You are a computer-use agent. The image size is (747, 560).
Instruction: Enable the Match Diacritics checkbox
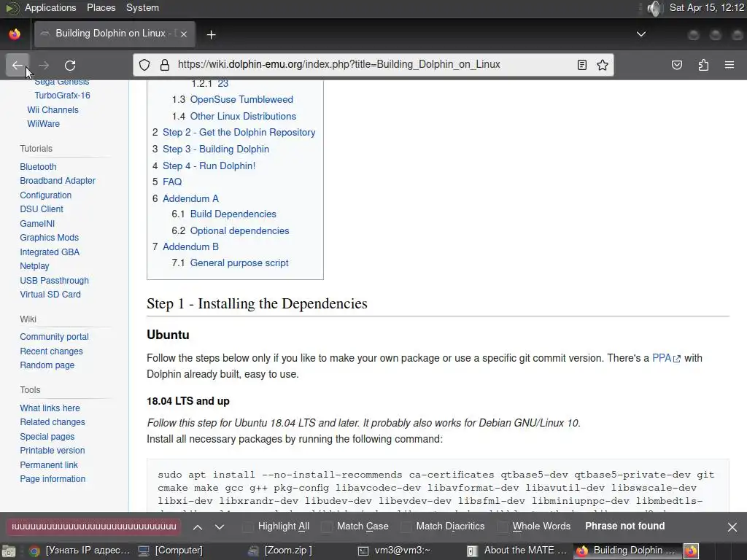(x=406, y=526)
